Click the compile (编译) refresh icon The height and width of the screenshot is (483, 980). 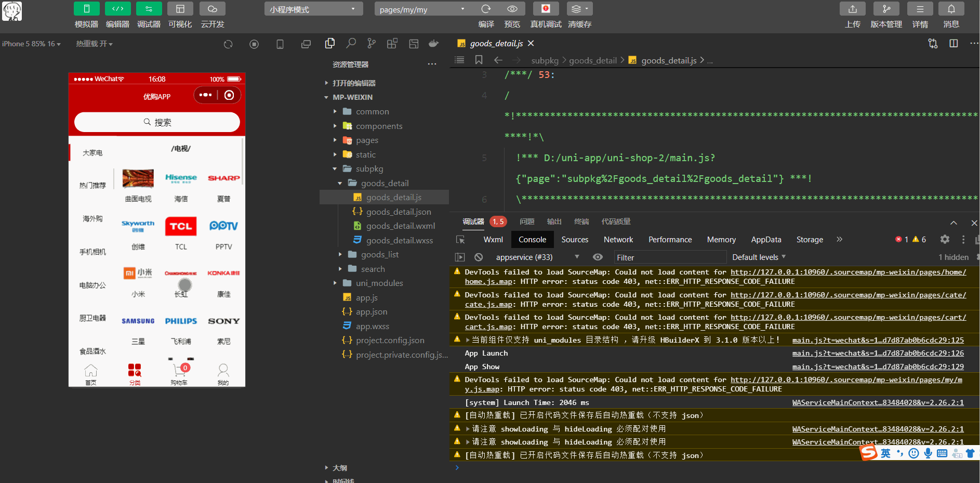486,9
